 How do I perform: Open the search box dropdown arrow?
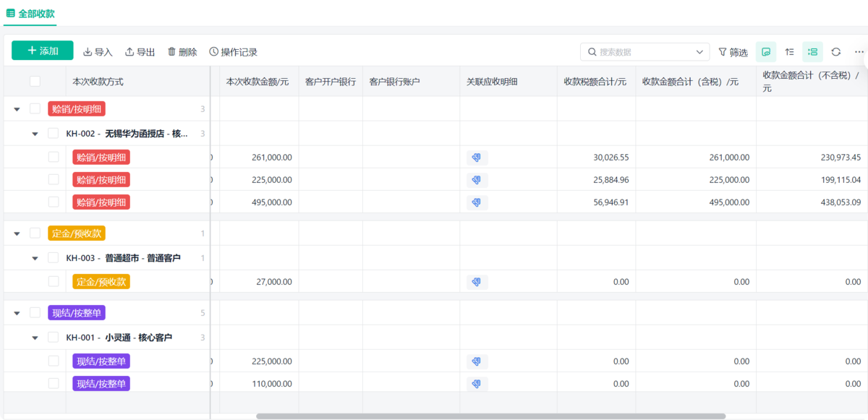tap(699, 52)
